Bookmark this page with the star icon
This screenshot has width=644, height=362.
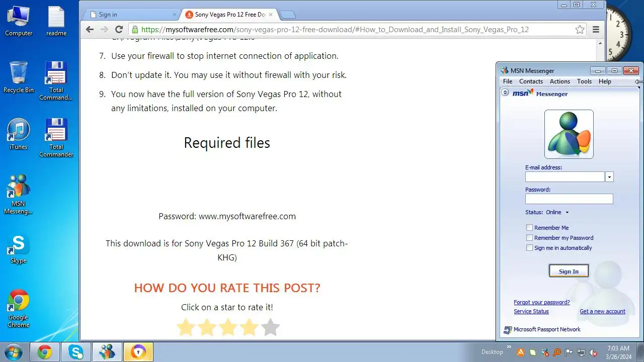coord(580,30)
